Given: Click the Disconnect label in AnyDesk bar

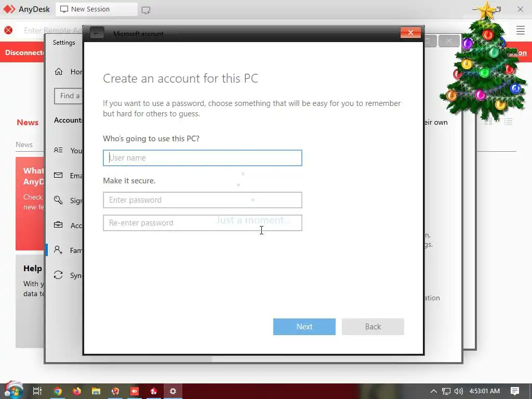Looking at the screenshot, I should point(24,52).
